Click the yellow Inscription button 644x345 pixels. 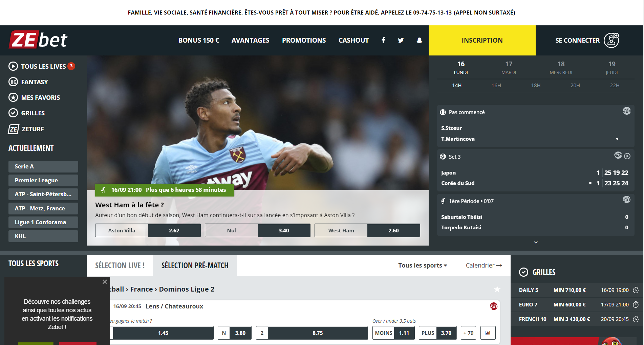482,40
